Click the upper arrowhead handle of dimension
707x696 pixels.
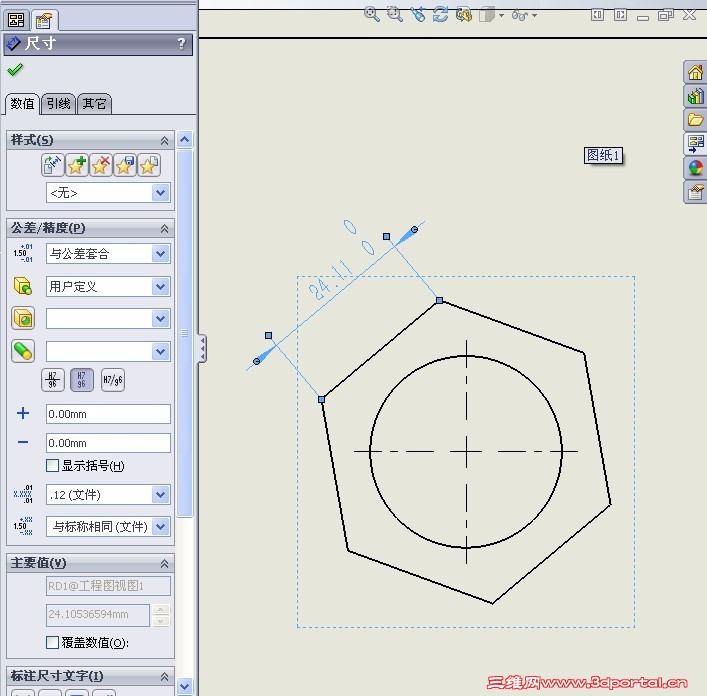point(414,229)
